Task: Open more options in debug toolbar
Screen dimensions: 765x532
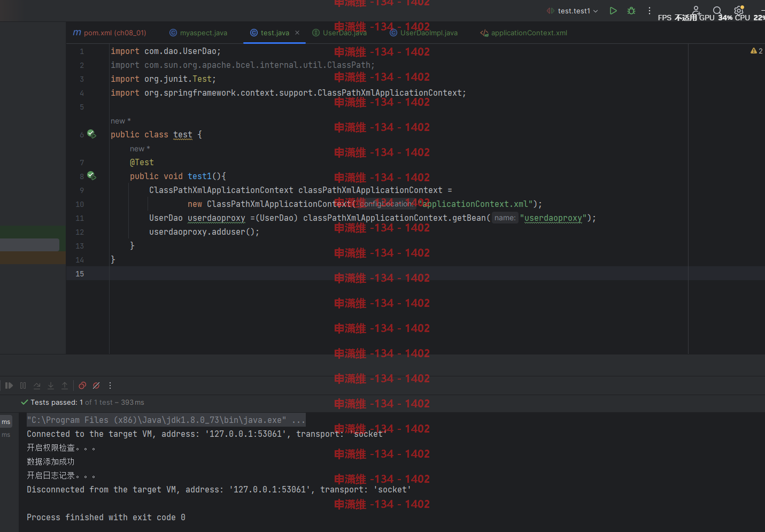Action: pyautogui.click(x=110, y=385)
